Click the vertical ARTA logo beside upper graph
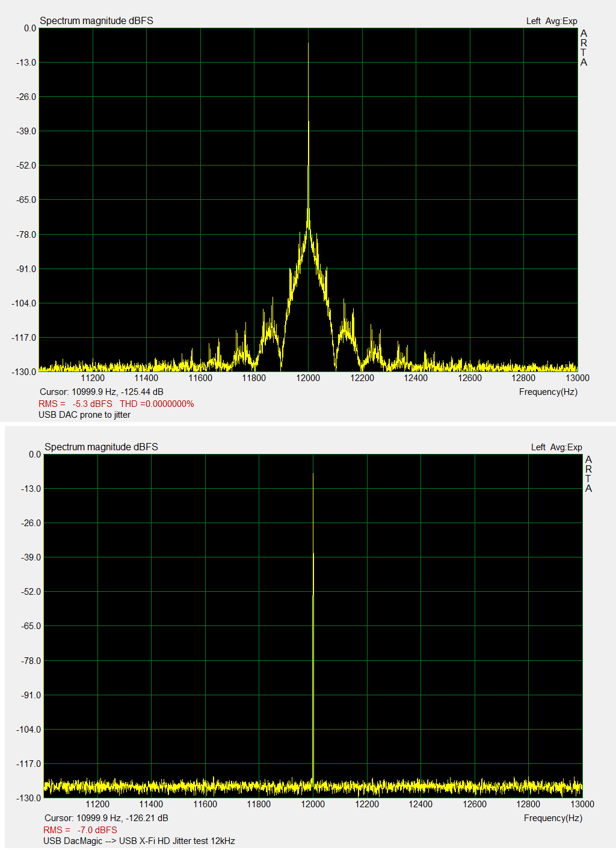Screen dimensions: 616x850 [584, 48]
